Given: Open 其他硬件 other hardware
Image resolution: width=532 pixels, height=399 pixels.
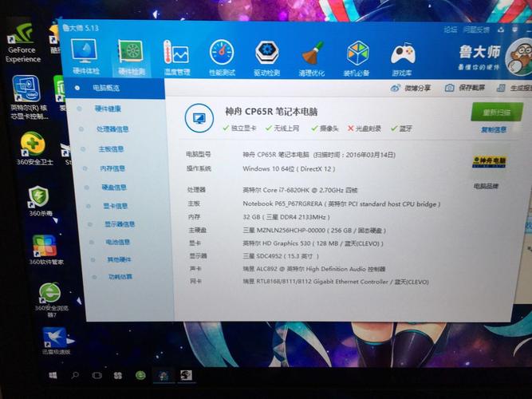Looking at the screenshot, I should coord(119,259).
